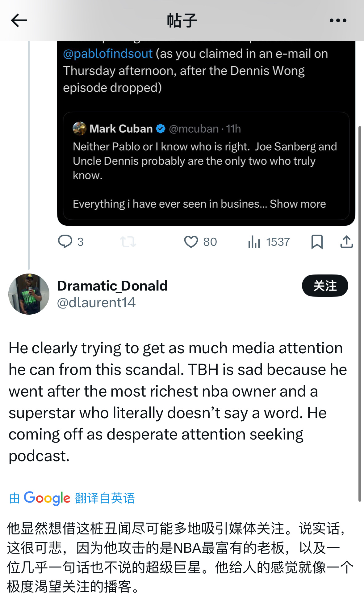Viewport: 364px width, 612px height.
Task: Click the vertical scrollbar on right edge
Action: coord(360,314)
